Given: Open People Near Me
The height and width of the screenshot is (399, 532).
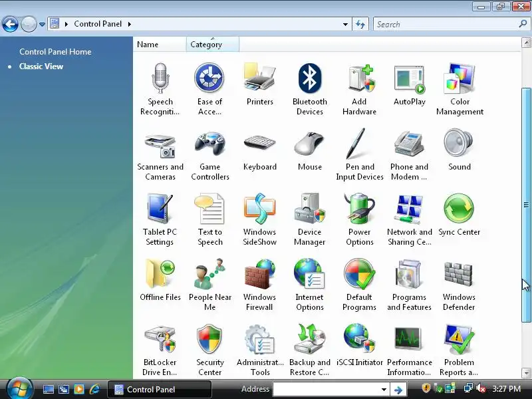Looking at the screenshot, I should pos(209,285).
